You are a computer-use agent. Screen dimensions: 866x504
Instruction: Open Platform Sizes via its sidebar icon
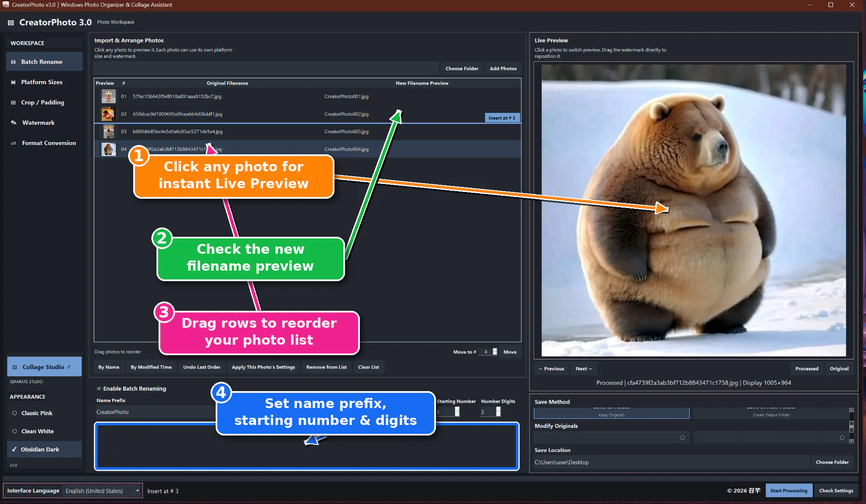click(13, 82)
